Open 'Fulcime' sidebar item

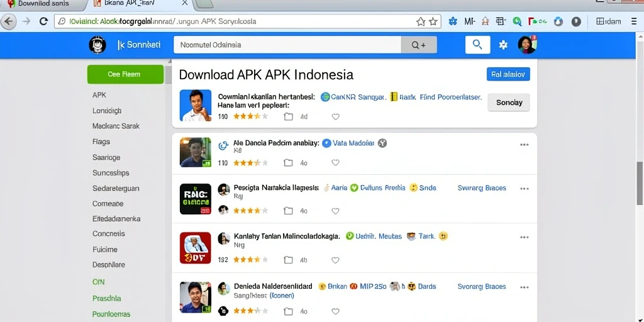tap(105, 249)
